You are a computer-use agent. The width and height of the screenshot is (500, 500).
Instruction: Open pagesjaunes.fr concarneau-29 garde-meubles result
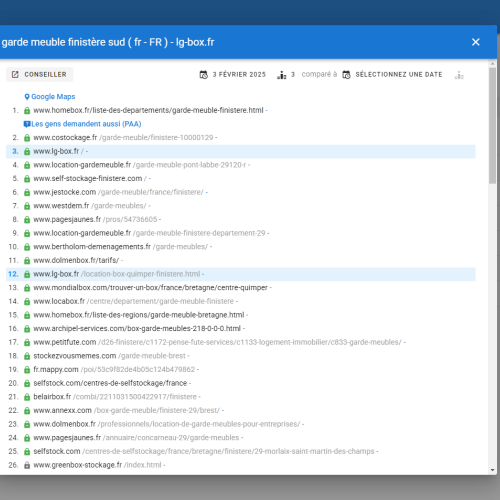136,438
